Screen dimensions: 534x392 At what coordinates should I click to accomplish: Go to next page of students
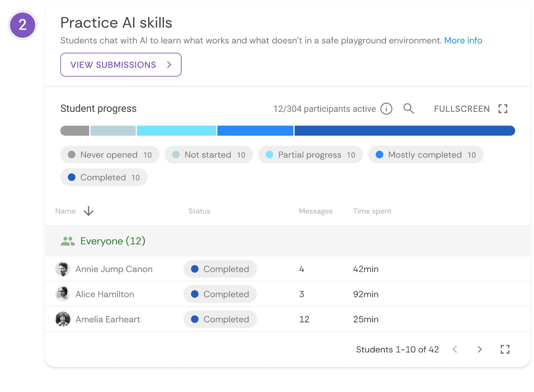(480, 349)
